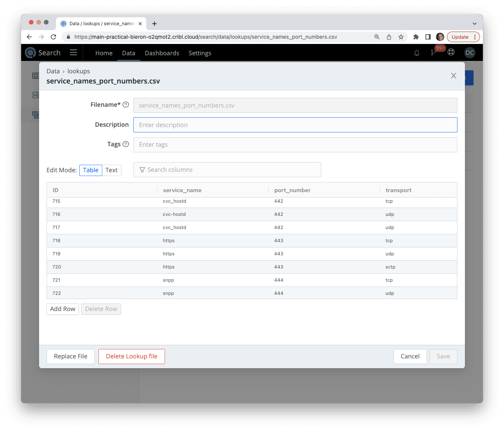
Task: Select Table edit mode
Action: [x=91, y=170]
